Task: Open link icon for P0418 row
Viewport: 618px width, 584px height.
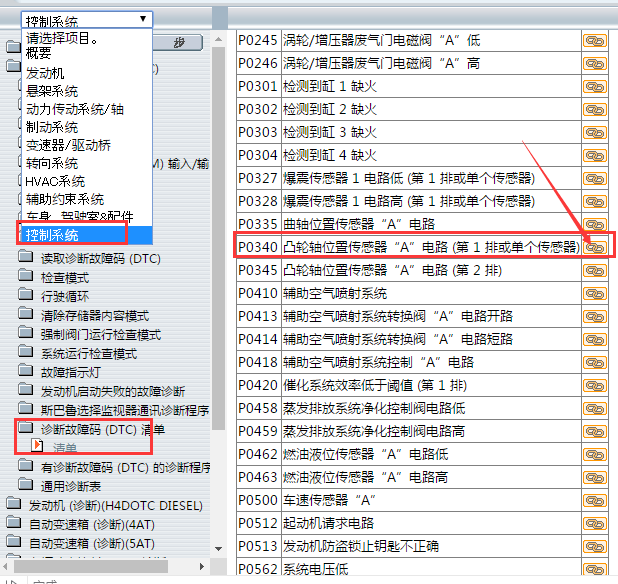Action: click(x=595, y=363)
